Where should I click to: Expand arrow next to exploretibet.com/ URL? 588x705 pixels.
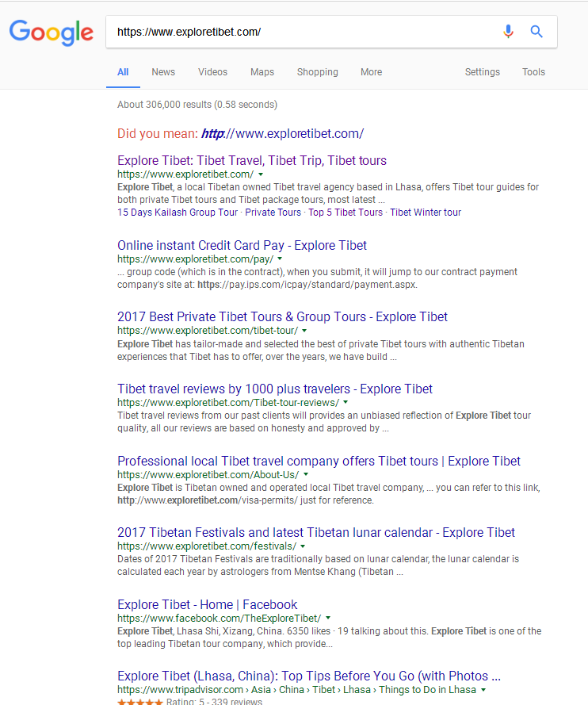click(261, 174)
